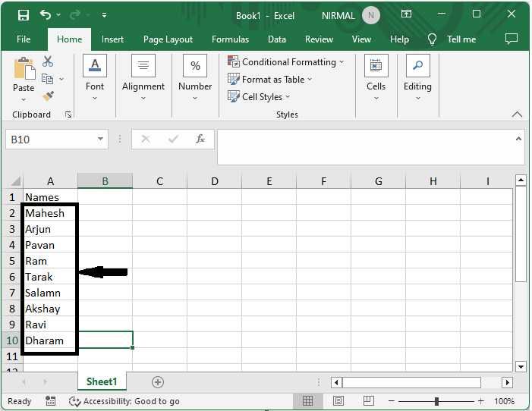This screenshot has height=411, width=532.
Task: Open the File menu
Action: pos(24,39)
